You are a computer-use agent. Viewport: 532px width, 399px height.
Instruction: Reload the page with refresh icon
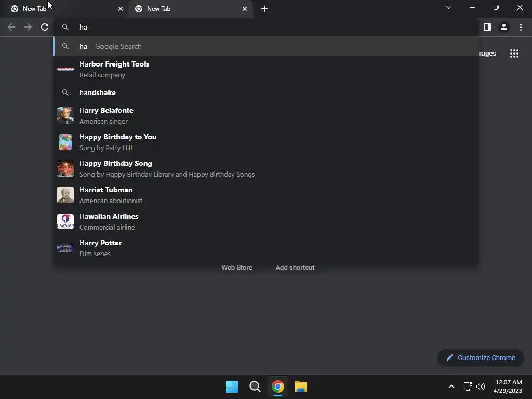click(x=45, y=27)
